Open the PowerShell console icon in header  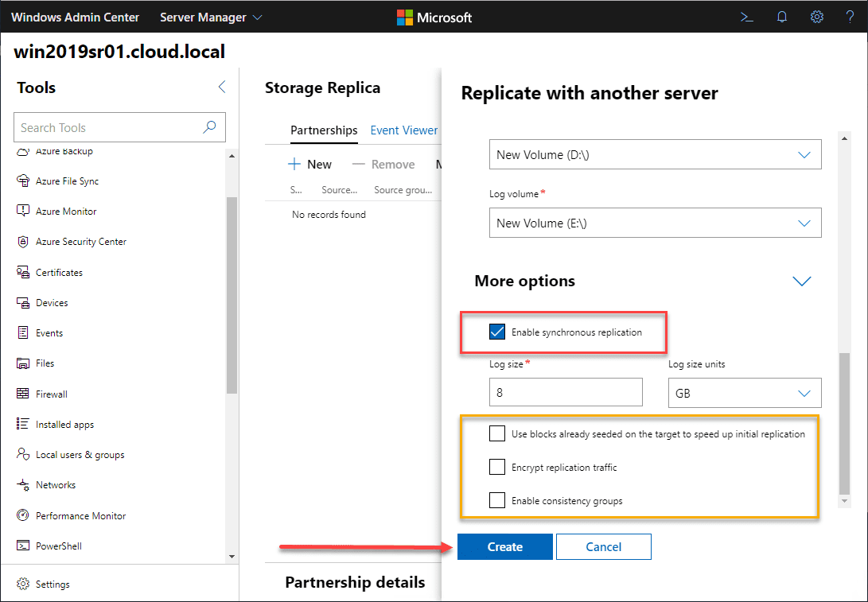pyautogui.click(x=746, y=17)
